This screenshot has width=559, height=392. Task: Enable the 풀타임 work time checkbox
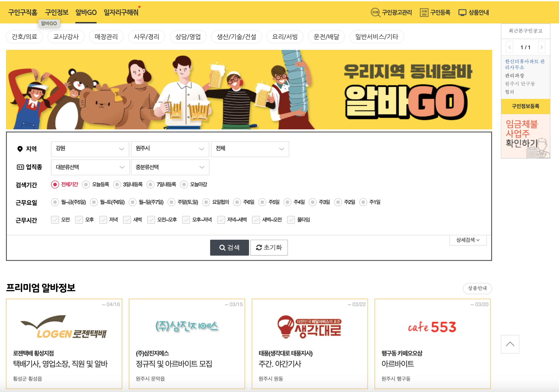click(291, 220)
